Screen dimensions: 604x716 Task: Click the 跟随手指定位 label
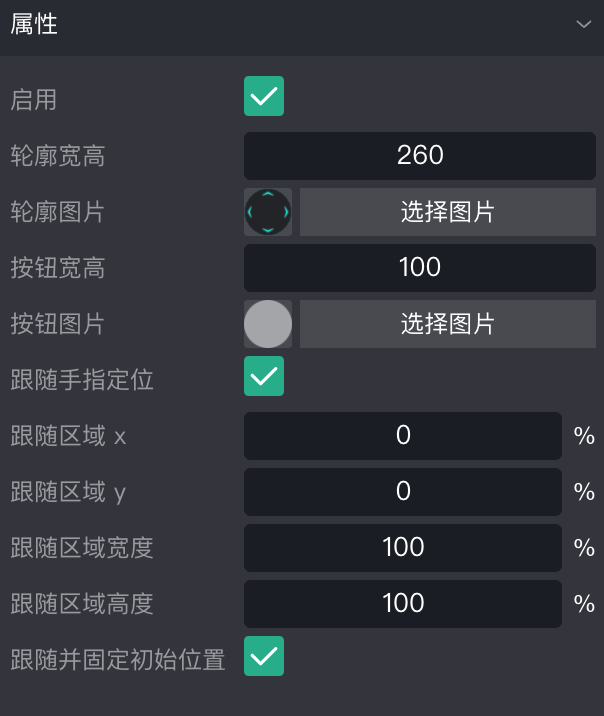tap(82, 380)
